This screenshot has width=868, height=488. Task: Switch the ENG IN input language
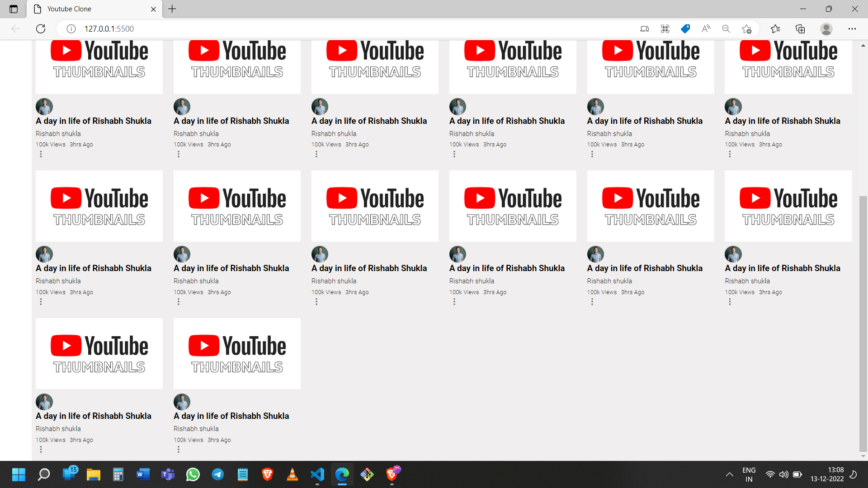pos(749,474)
